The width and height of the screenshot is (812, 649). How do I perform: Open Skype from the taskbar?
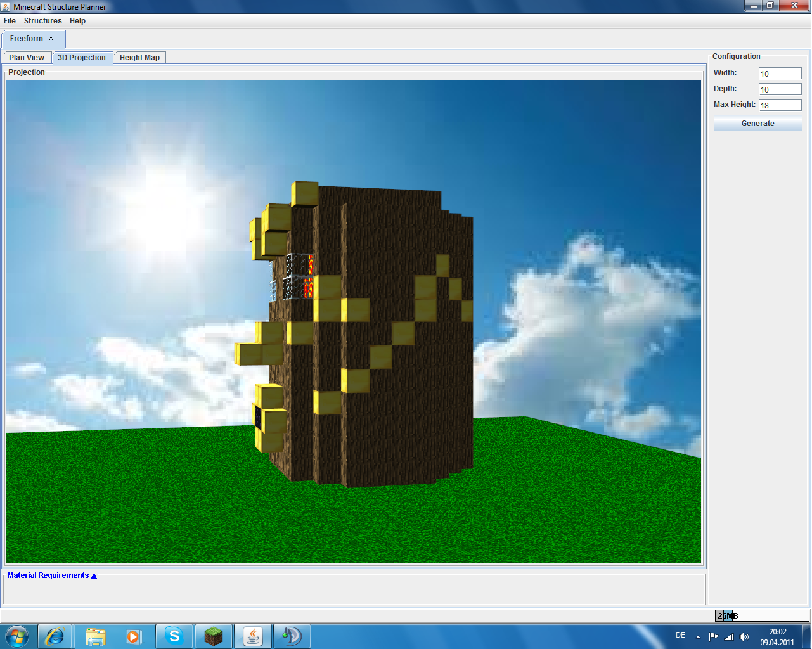pos(174,636)
